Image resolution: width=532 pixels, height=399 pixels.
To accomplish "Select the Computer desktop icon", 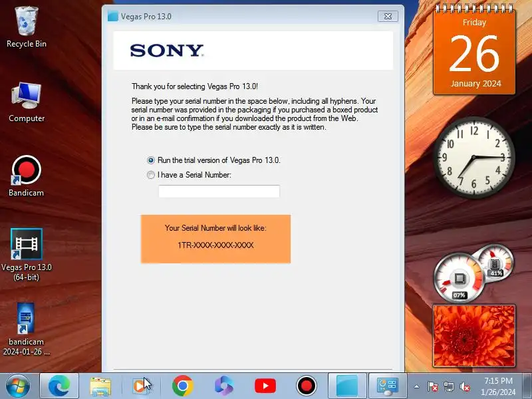I will coord(27,102).
